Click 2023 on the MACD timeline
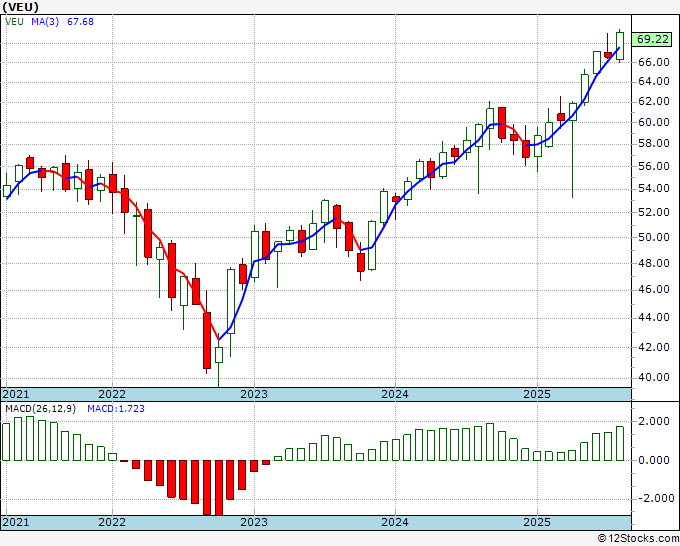The image size is (680, 546). (254, 522)
